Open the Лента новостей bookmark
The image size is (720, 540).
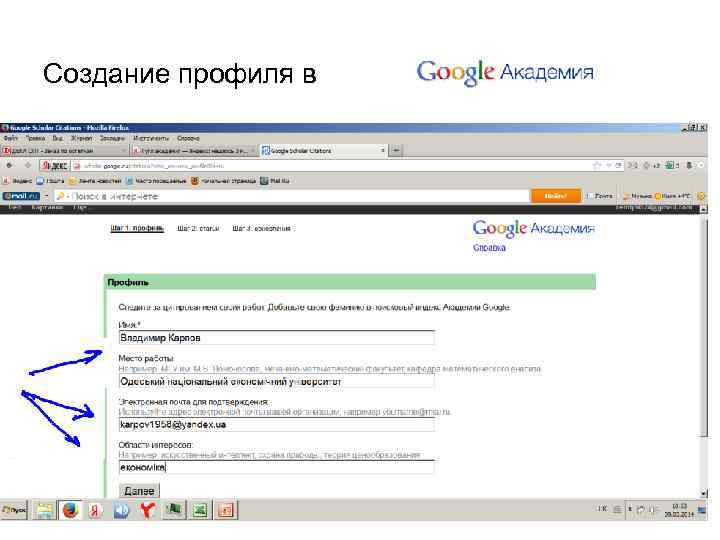95,181
